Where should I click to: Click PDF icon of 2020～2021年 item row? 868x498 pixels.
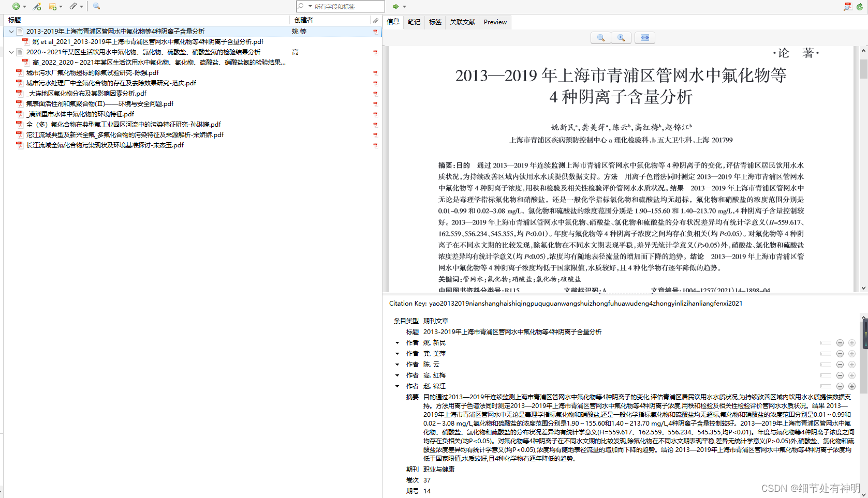(376, 52)
